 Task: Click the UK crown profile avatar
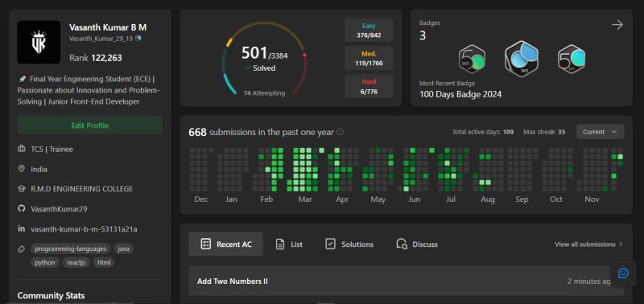coord(39,43)
